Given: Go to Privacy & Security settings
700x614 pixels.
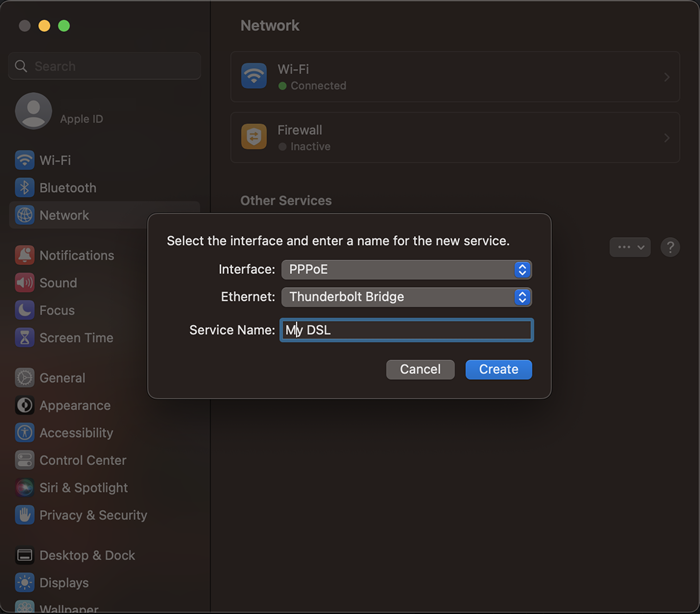Looking at the screenshot, I should pyautogui.click(x=93, y=516).
